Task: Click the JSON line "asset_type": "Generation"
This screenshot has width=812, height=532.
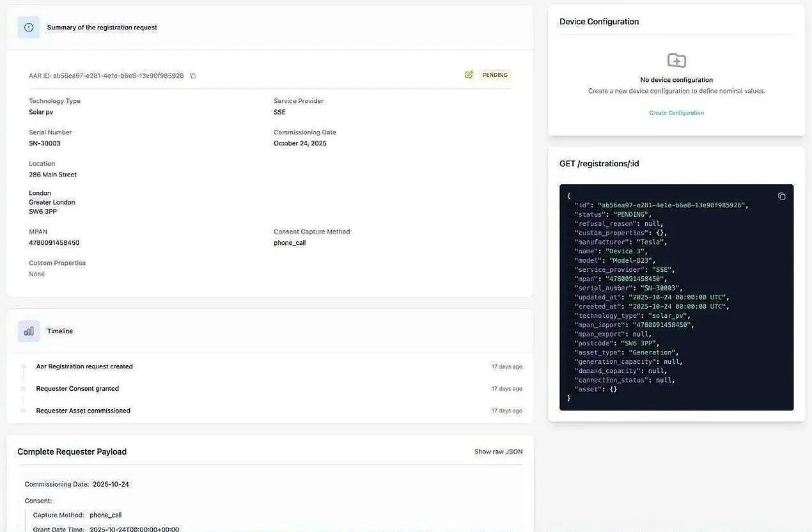Action: 627,352
